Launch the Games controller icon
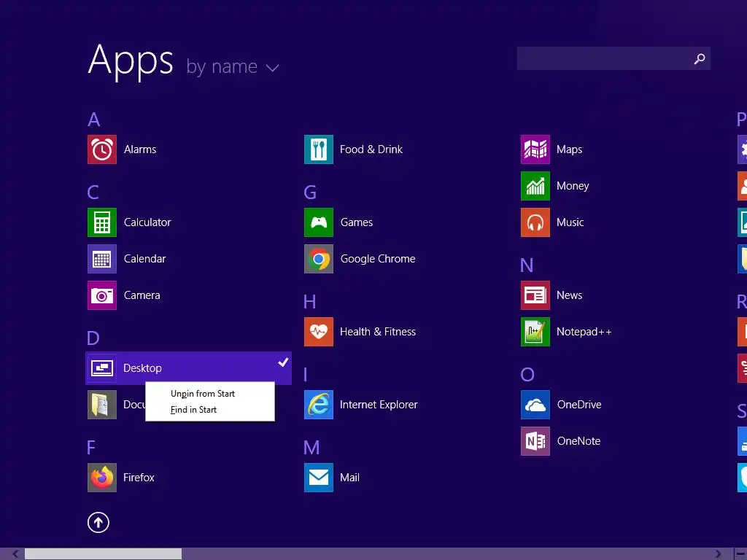This screenshot has width=747, height=560. click(319, 222)
